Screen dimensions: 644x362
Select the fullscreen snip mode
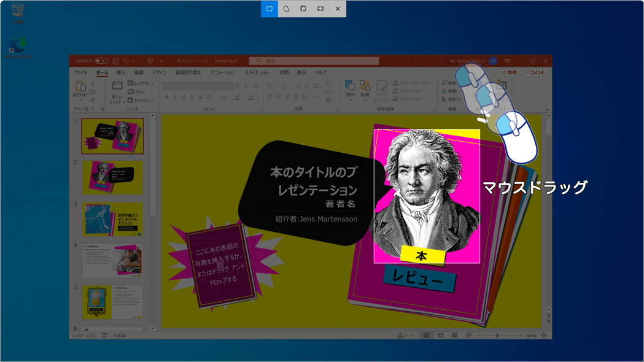tap(320, 9)
